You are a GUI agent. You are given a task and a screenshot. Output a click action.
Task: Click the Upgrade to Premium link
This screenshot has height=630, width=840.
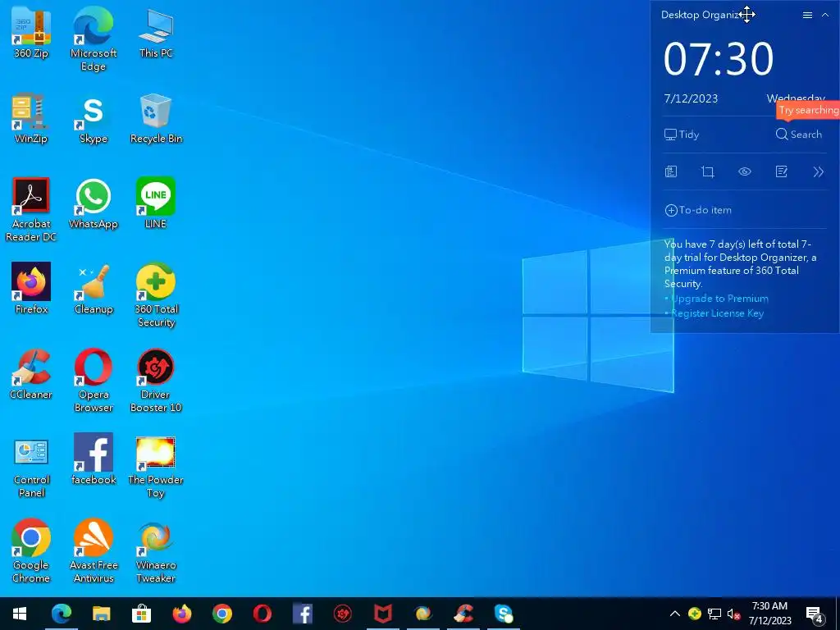[x=719, y=299]
